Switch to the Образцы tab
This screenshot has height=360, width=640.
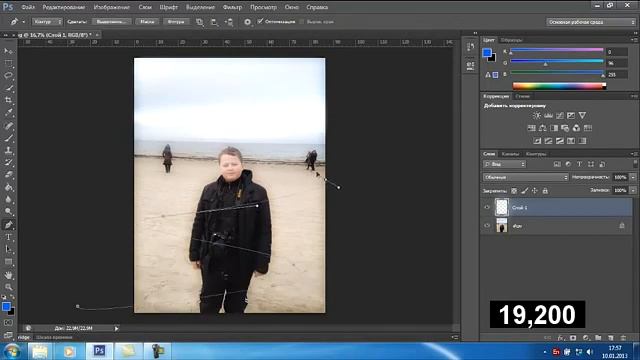[x=511, y=40]
